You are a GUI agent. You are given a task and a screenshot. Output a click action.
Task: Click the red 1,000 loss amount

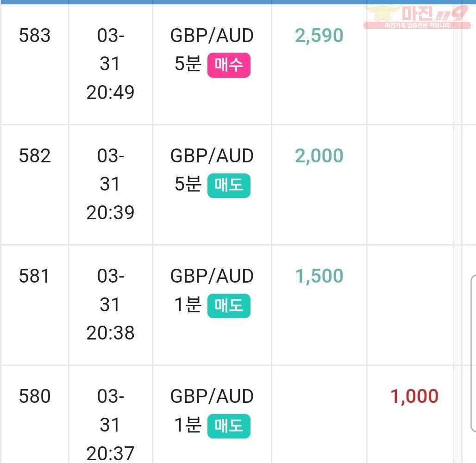pyautogui.click(x=414, y=396)
